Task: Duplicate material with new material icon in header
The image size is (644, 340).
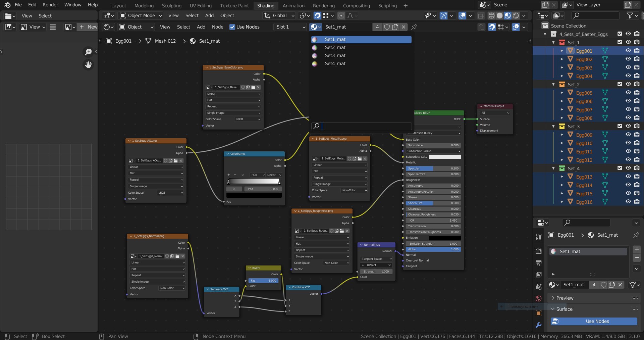Action: coord(395,27)
